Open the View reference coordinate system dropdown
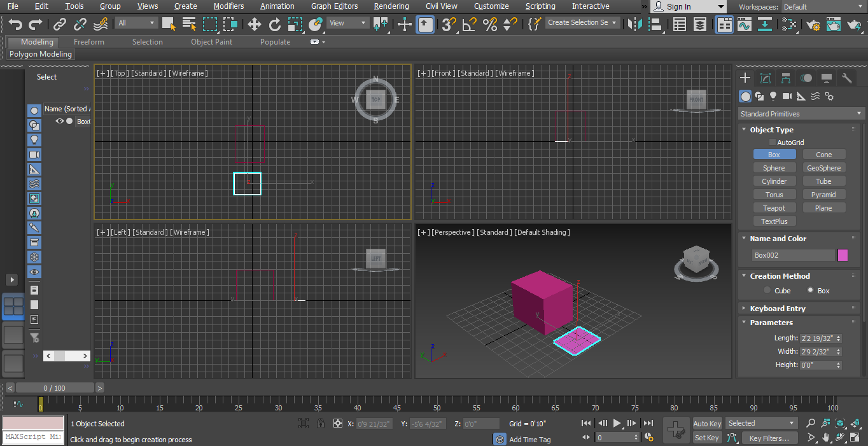 tap(347, 22)
